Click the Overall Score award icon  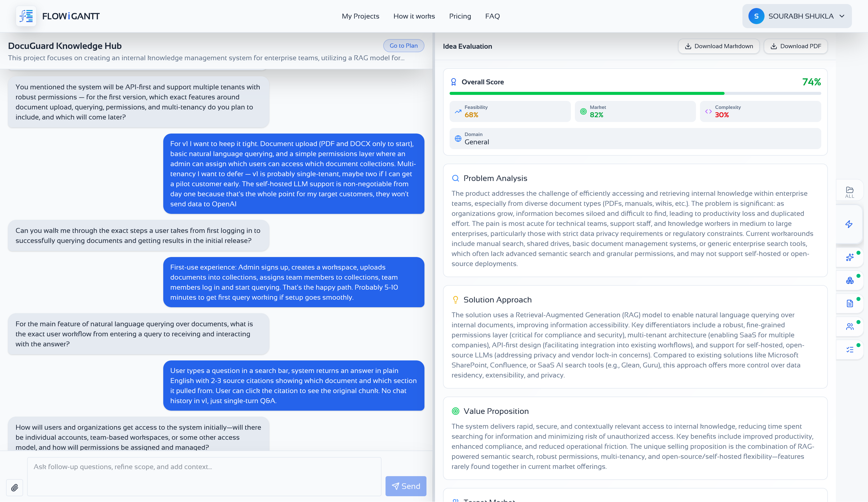point(454,82)
